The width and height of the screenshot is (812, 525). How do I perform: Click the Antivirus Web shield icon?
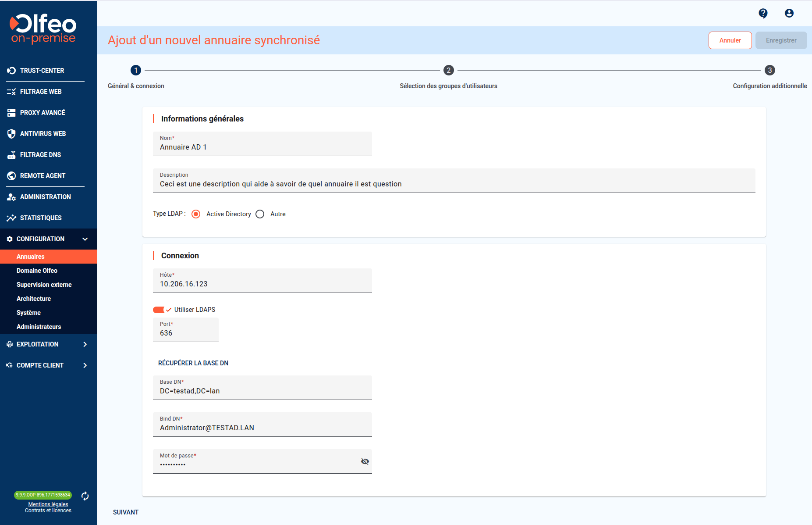click(11, 134)
